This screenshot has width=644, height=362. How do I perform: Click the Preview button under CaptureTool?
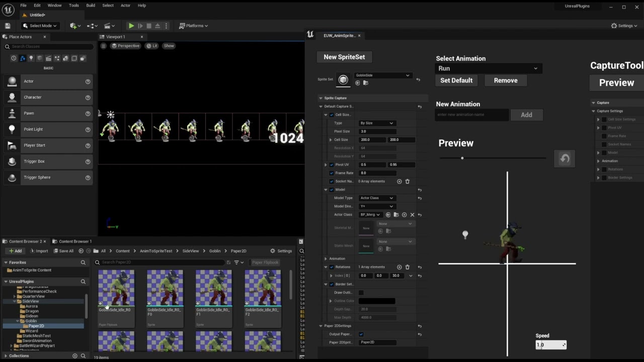click(616, 83)
